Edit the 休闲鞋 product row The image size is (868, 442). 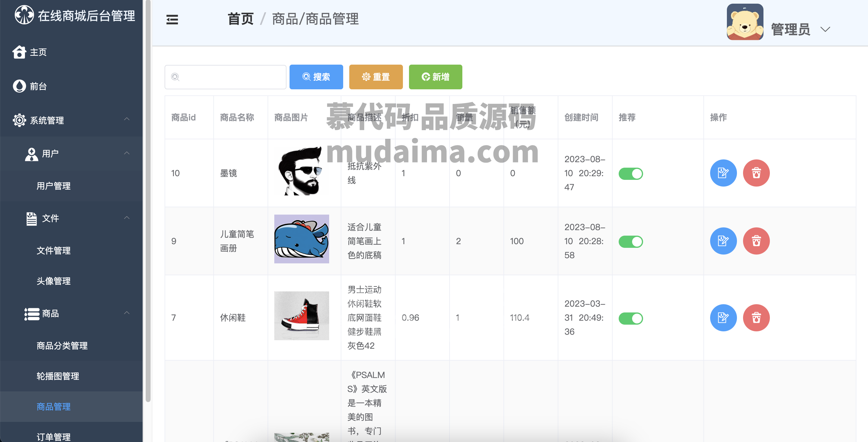[723, 318]
